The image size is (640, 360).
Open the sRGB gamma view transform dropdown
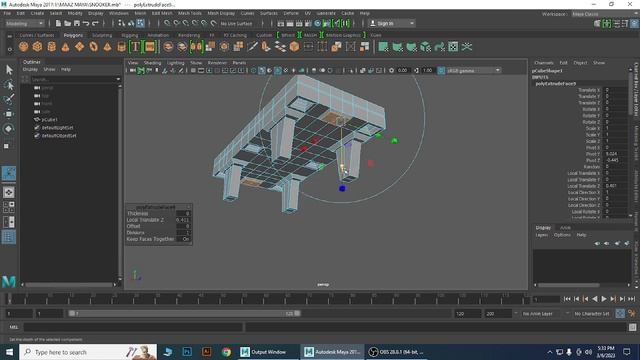point(473,71)
